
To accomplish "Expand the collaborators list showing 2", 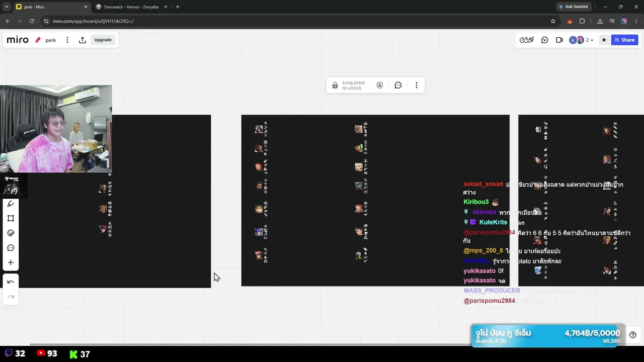I will [590, 40].
